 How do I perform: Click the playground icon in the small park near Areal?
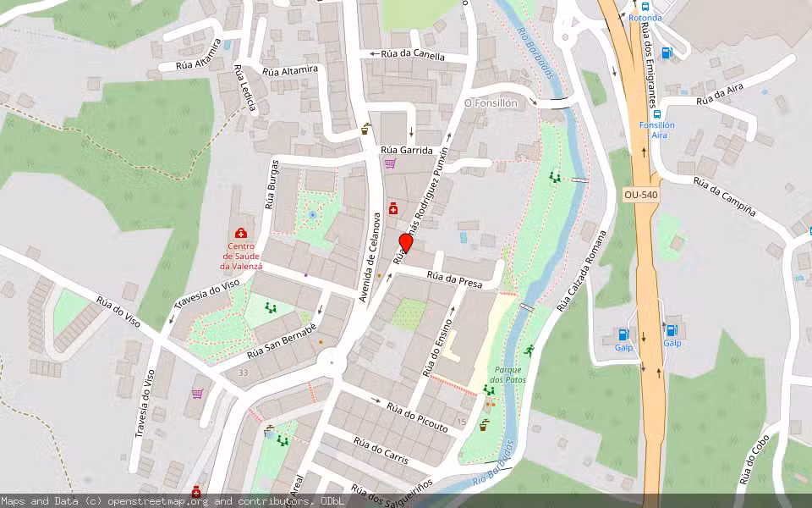282,441
